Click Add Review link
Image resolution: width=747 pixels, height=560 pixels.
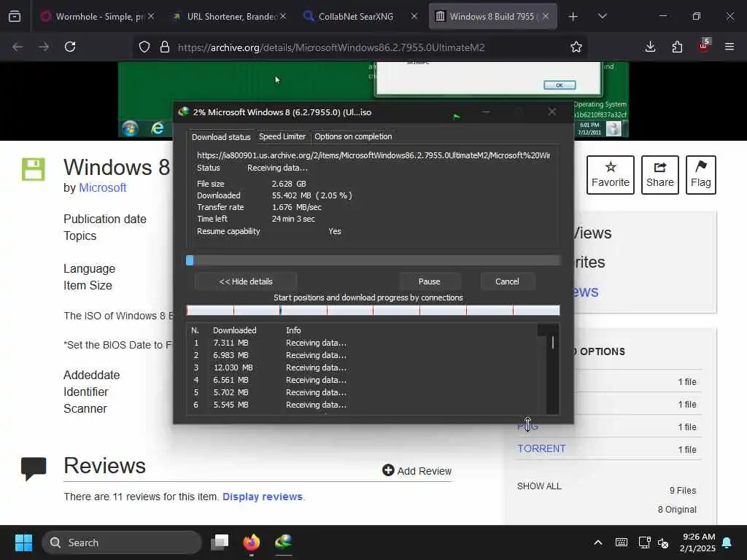[x=417, y=470]
